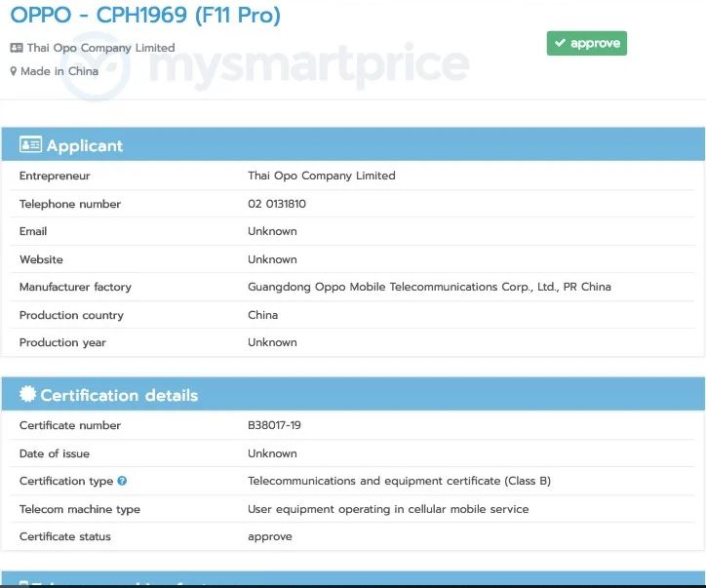Click the company card icon beside Thai Opo
Image resolution: width=706 pixels, height=588 pixels.
17,48
